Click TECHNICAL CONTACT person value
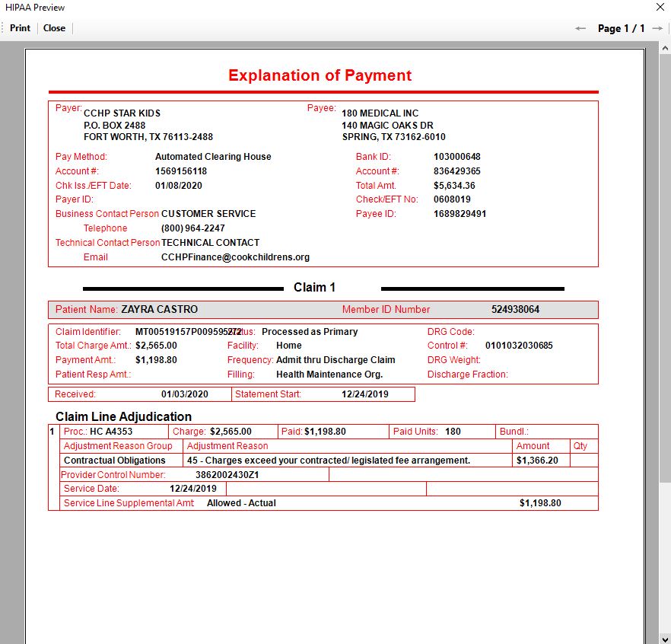The width and height of the screenshot is (671, 644). (x=210, y=243)
